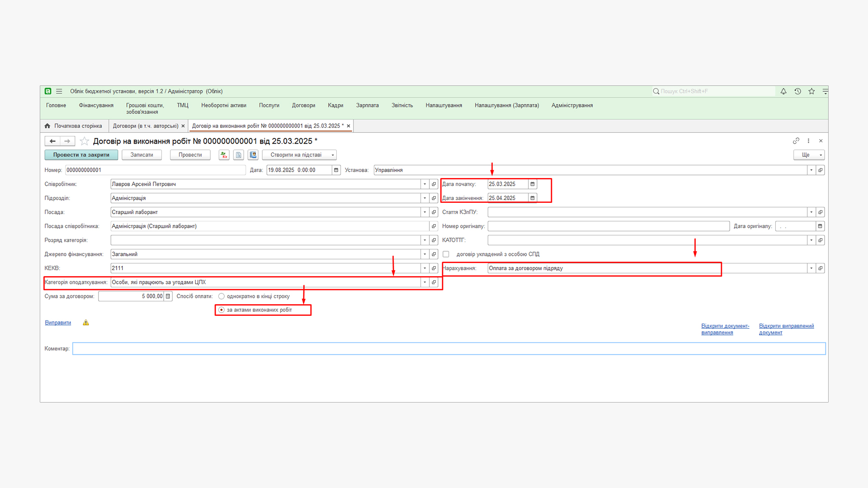868x488 pixels.
Task: Click the employee card toolbar icon
Action: click(x=253, y=155)
